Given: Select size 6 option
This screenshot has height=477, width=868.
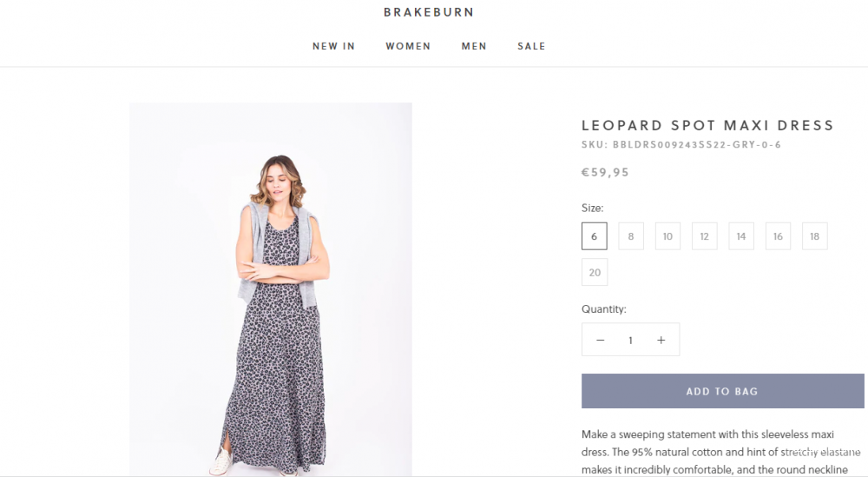Looking at the screenshot, I should click(x=595, y=236).
